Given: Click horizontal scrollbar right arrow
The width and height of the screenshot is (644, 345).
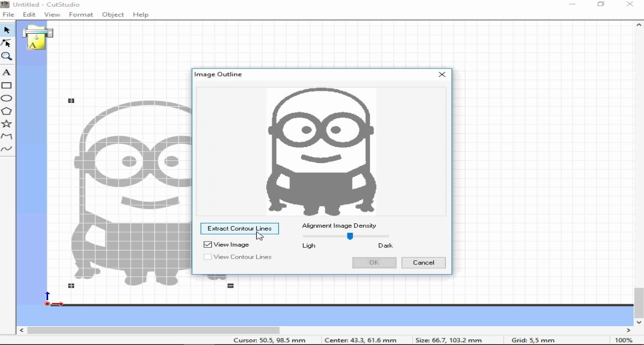Looking at the screenshot, I should [629, 330].
